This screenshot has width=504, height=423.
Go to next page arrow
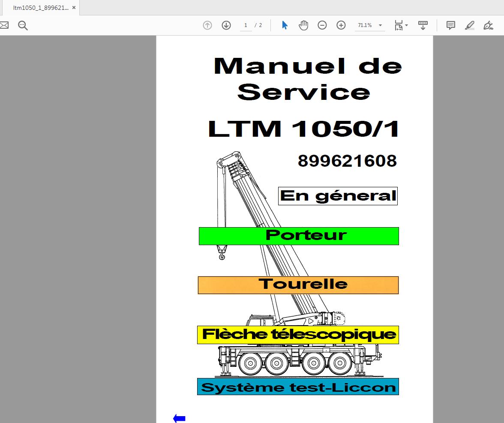tap(226, 25)
